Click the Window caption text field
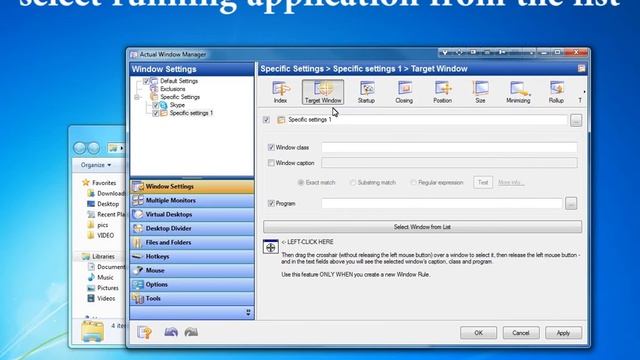The image size is (640, 360). (449, 163)
